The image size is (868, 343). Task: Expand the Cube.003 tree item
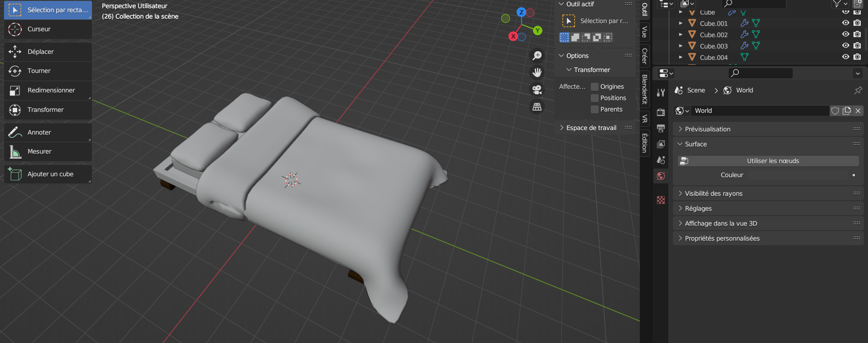click(681, 46)
